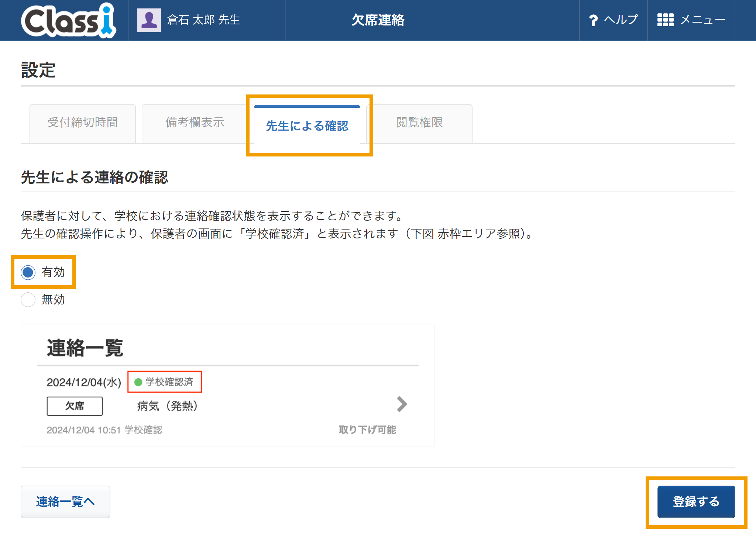Switch to the 受付締切時間 tab
The height and width of the screenshot is (541, 756).
click(83, 123)
